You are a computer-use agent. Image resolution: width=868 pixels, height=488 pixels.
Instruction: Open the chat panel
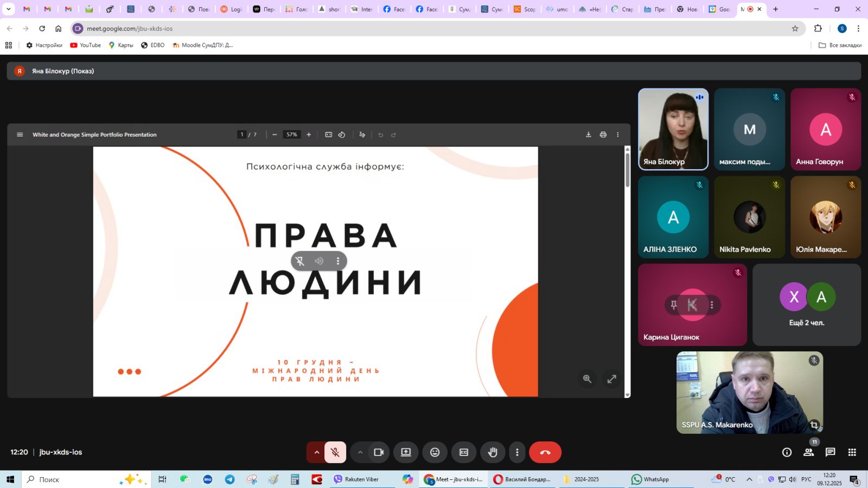(830, 452)
